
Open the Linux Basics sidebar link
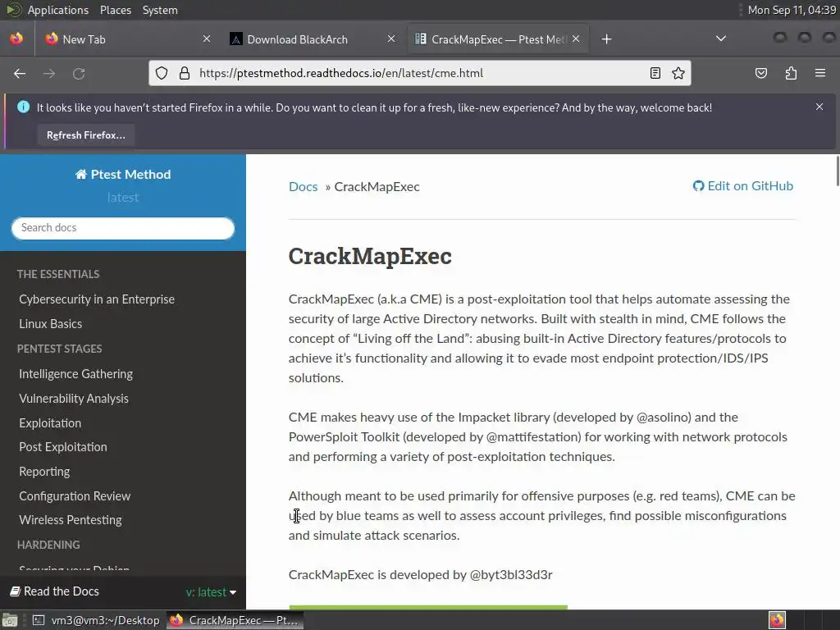50,323
